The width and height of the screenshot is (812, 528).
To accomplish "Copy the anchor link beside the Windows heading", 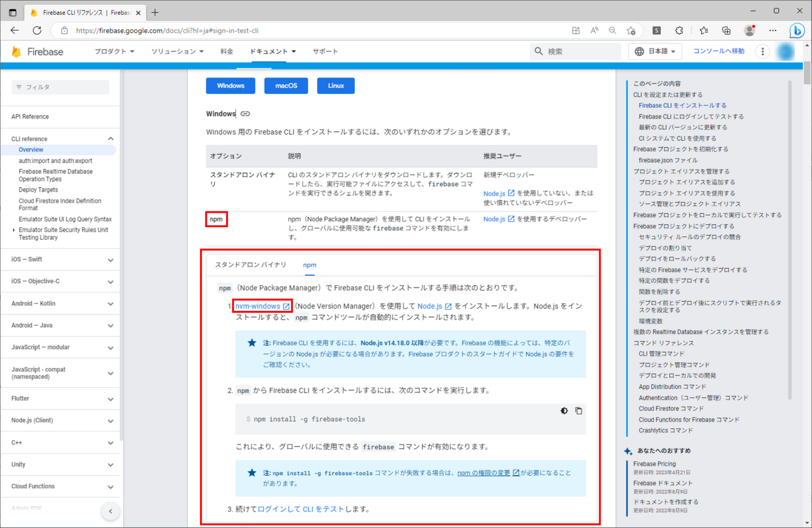I will click(x=245, y=113).
